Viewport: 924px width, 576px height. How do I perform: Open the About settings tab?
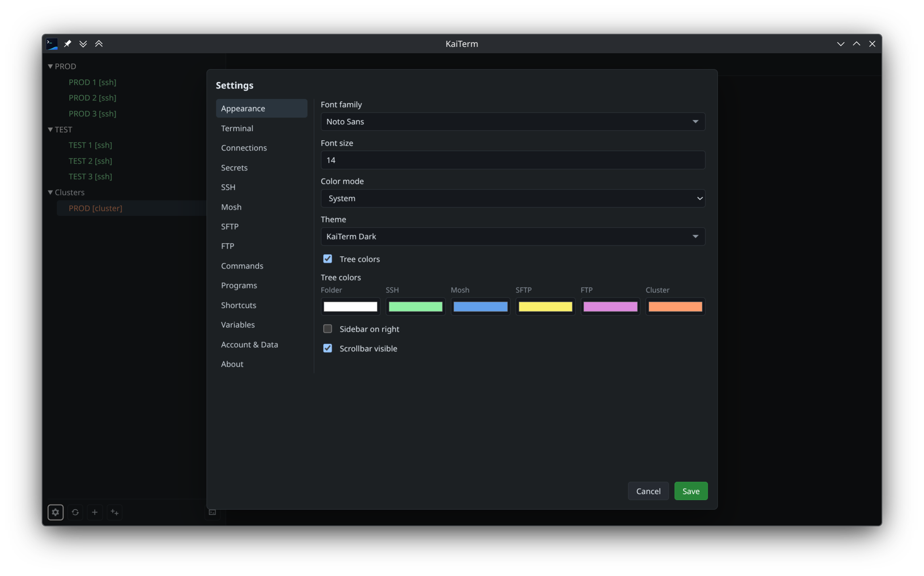pos(261,364)
